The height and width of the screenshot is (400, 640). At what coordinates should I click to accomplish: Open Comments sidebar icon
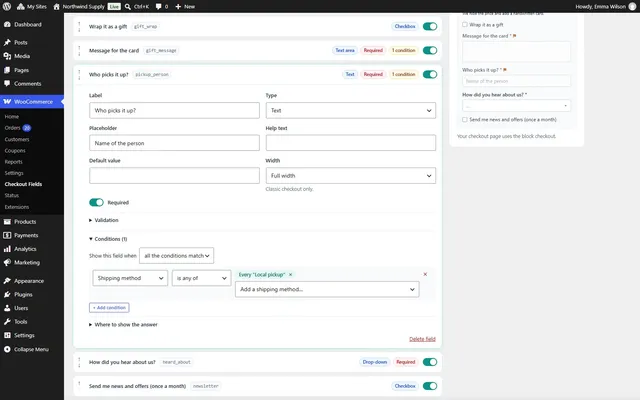pyautogui.click(x=7, y=84)
